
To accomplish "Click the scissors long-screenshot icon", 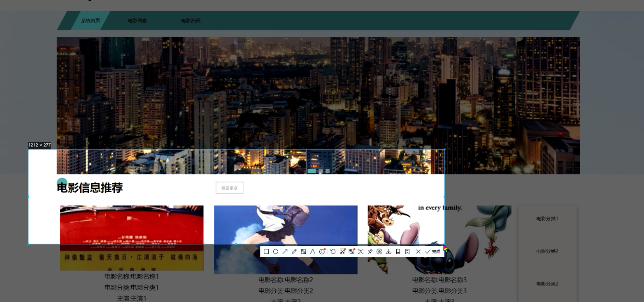I will pyautogui.click(x=342, y=251).
